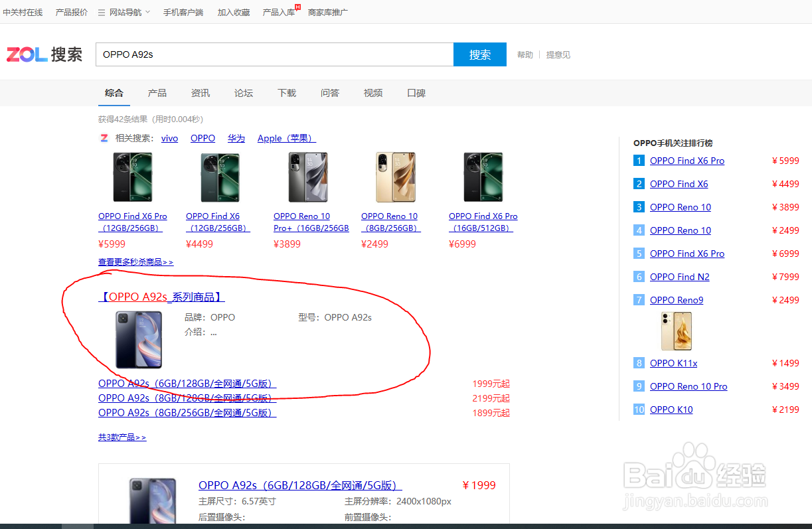Open OPPO Reno 10 Pro+（16GB/256GB product link
The image size is (812, 529).
pos(311,222)
